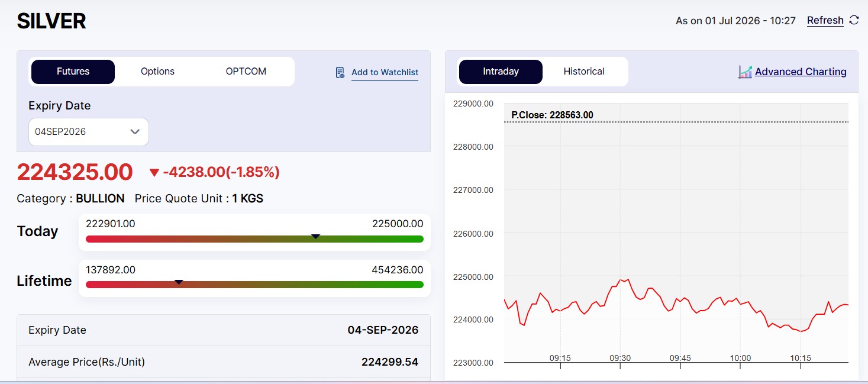Click the Lifetime range marker triangle
The image size is (868, 384).
click(x=179, y=282)
